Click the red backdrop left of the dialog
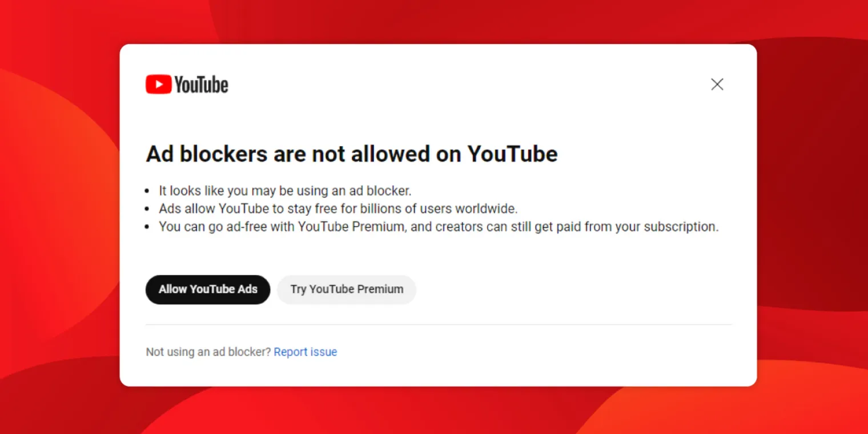 (x=57, y=217)
